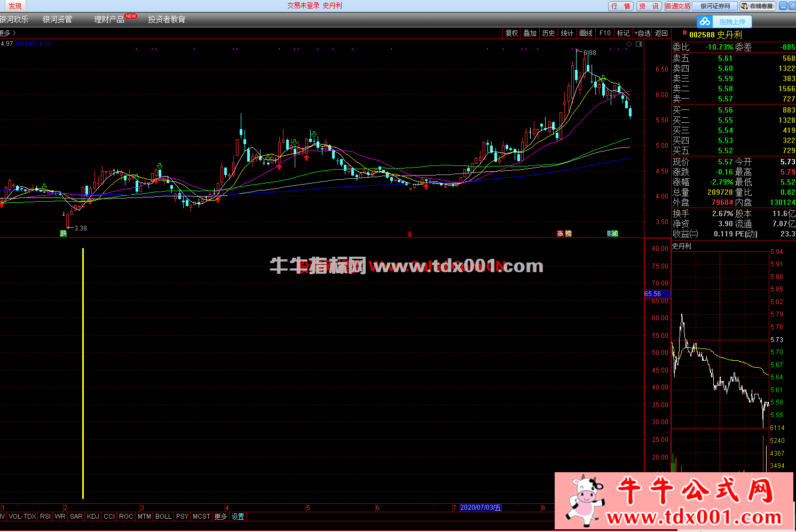Select KDJ indicator tab
Screen dimensions: 796x532
coord(93,517)
